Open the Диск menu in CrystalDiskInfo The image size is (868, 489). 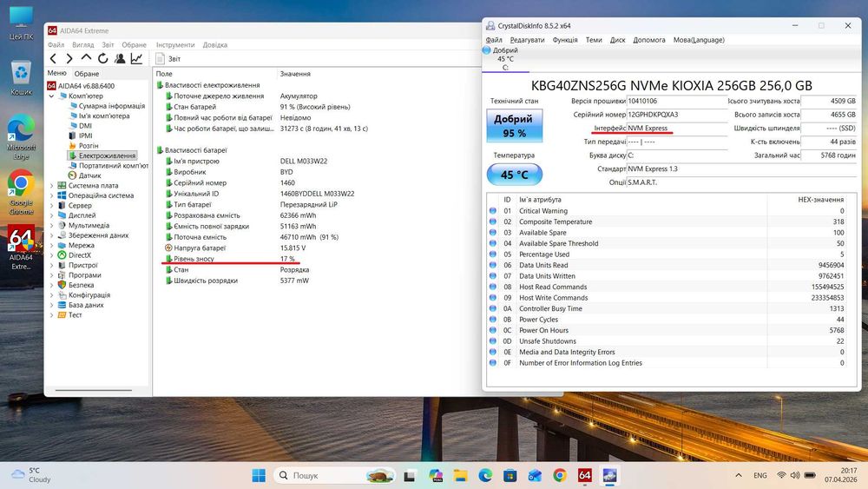(x=617, y=40)
